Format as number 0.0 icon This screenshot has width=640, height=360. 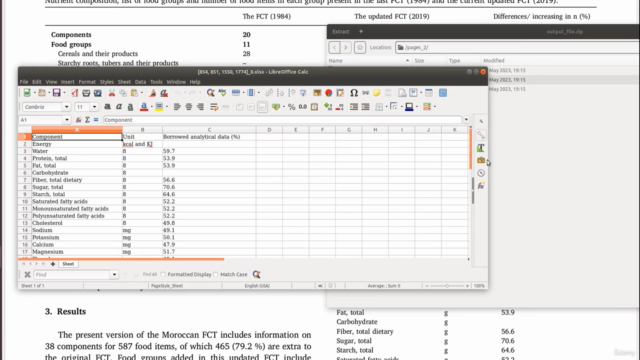[x=302, y=107]
